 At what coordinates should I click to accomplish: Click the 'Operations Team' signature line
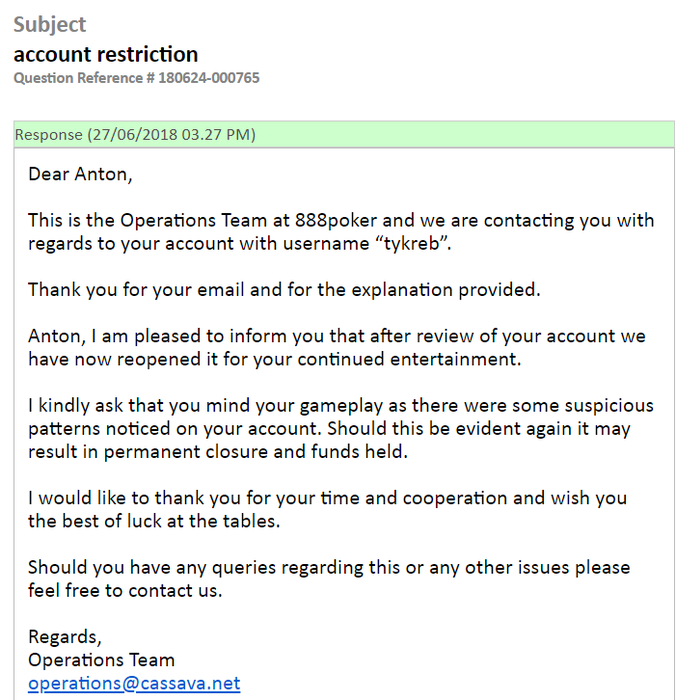(x=101, y=660)
